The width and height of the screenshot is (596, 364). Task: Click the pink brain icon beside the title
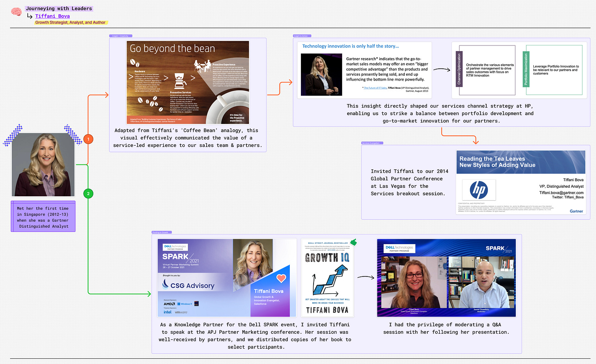coord(16,12)
